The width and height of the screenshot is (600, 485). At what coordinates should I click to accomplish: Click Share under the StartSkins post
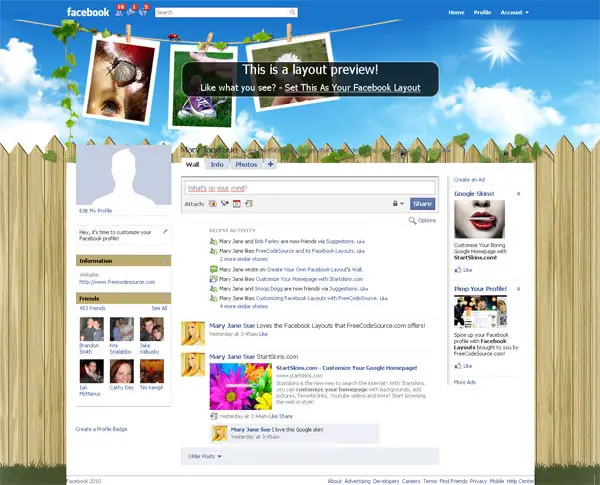(286, 416)
